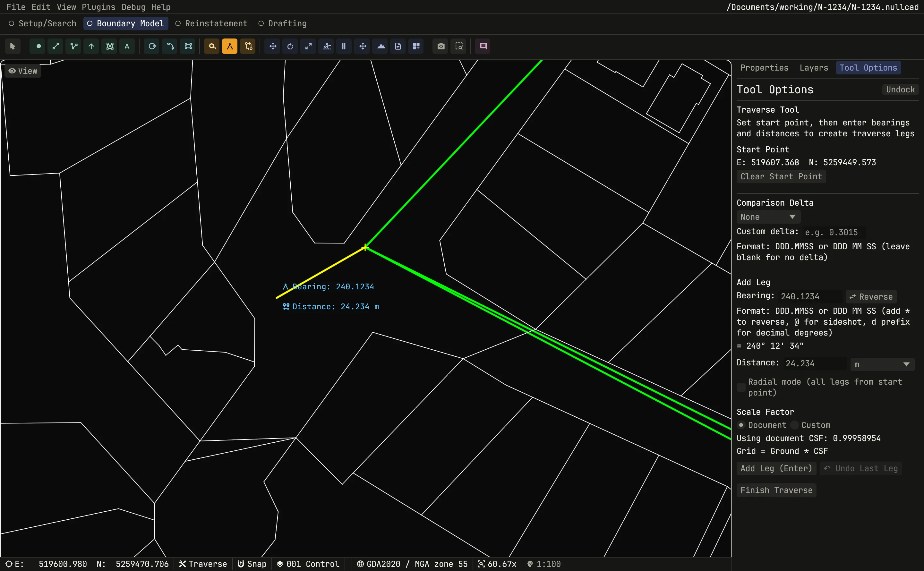Click Finish Traverse button
The width and height of the screenshot is (924, 571).
point(776,490)
